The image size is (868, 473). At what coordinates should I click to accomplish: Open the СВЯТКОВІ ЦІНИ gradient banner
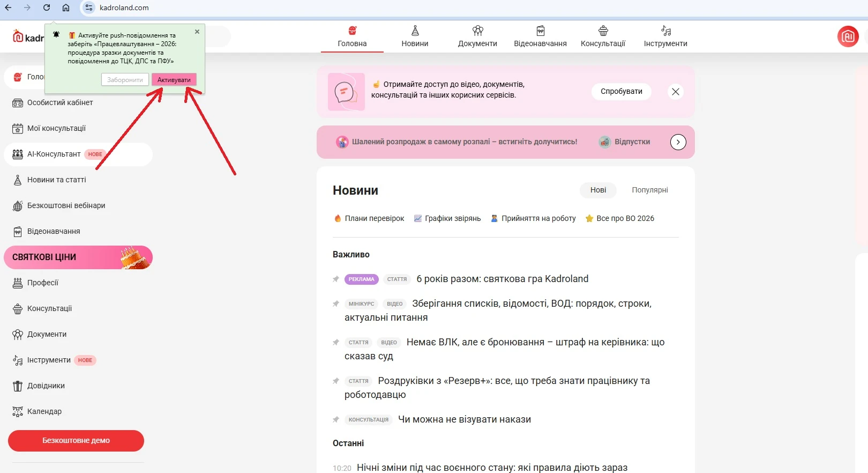click(x=78, y=257)
